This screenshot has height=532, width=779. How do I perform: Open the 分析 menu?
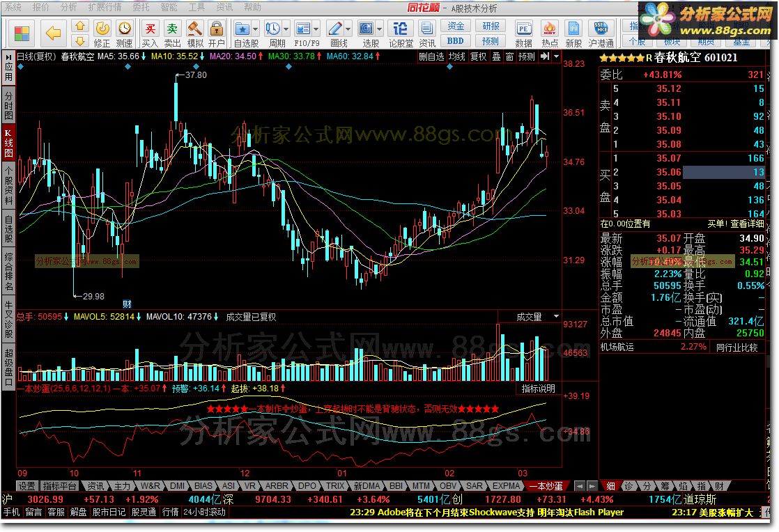[68, 7]
